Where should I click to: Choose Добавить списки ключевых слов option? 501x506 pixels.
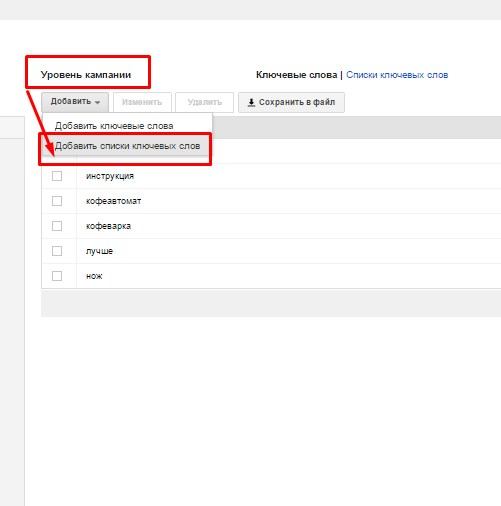pos(127,146)
